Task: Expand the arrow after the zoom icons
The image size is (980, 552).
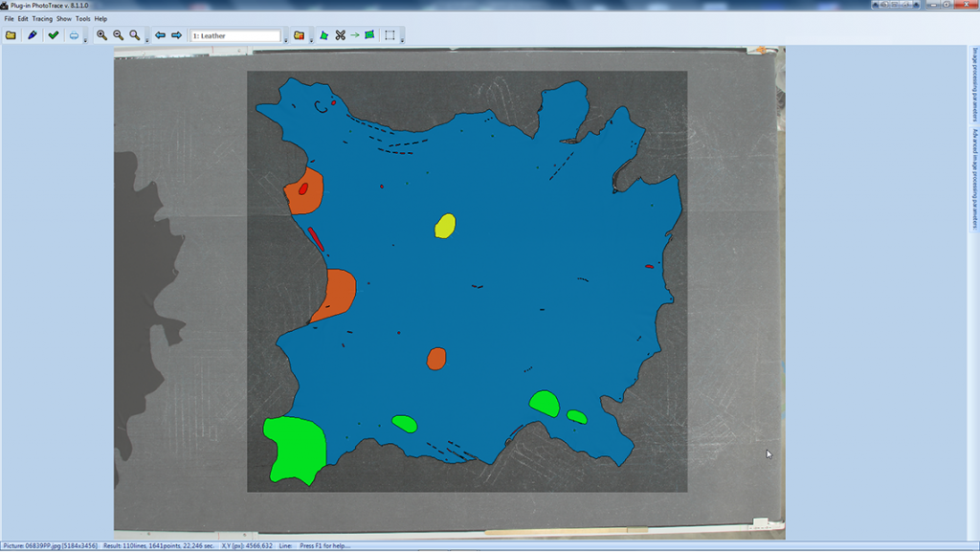Action: 146,38
